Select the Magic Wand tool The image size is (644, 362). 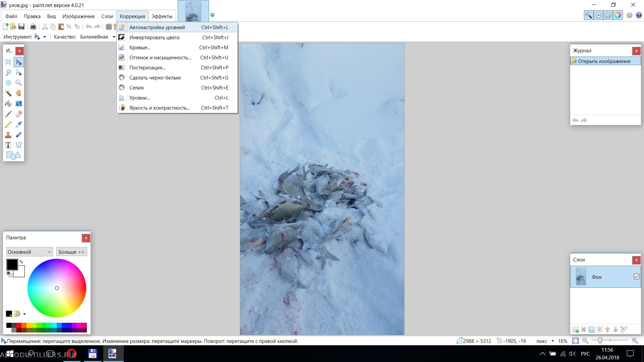tap(8, 93)
